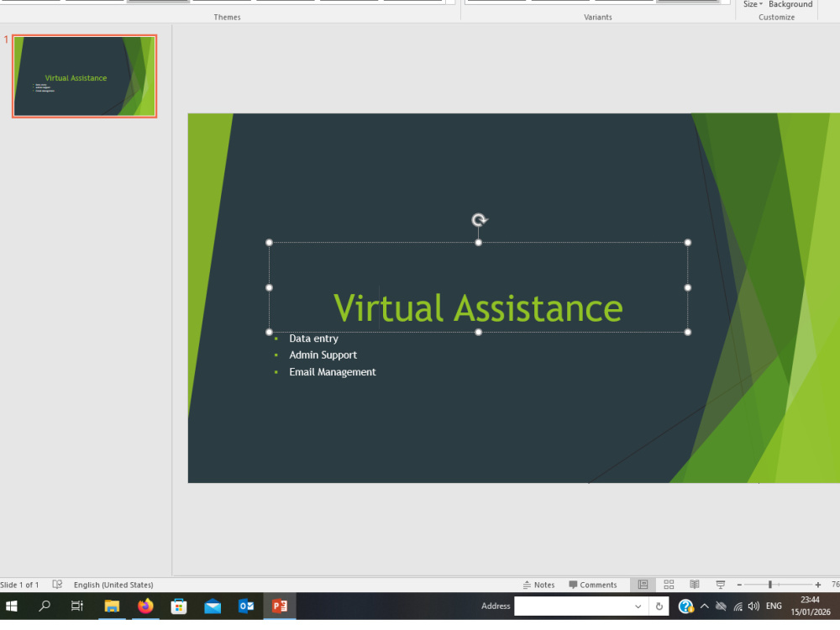Image resolution: width=840 pixels, height=630 pixels.
Task: Open File Explorer from taskbar
Action: (112, 606)
